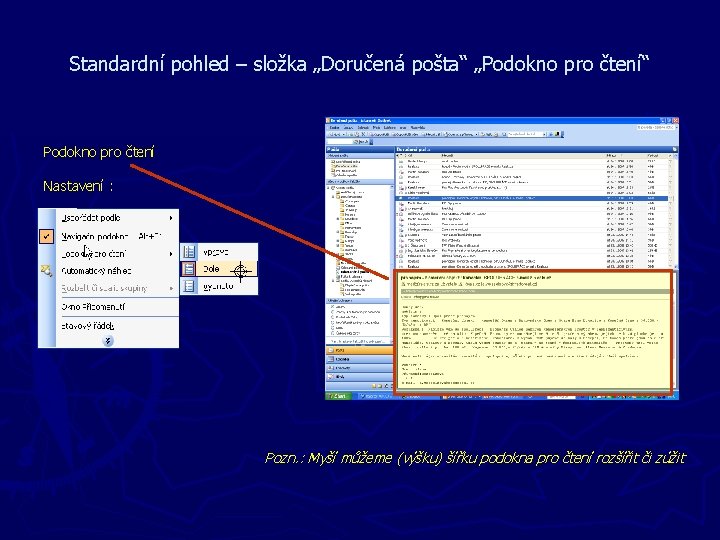Click the Outlook message list vertical scrollbar
This screenshot has height=540, width=720.
[674, 210]
